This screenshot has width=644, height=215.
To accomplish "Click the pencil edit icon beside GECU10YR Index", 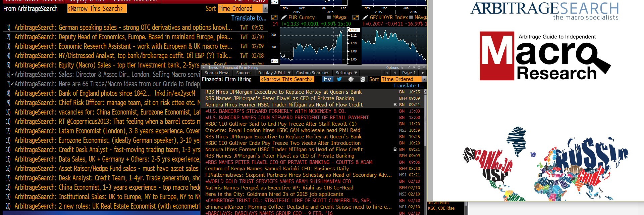I will tap(365, 17).
